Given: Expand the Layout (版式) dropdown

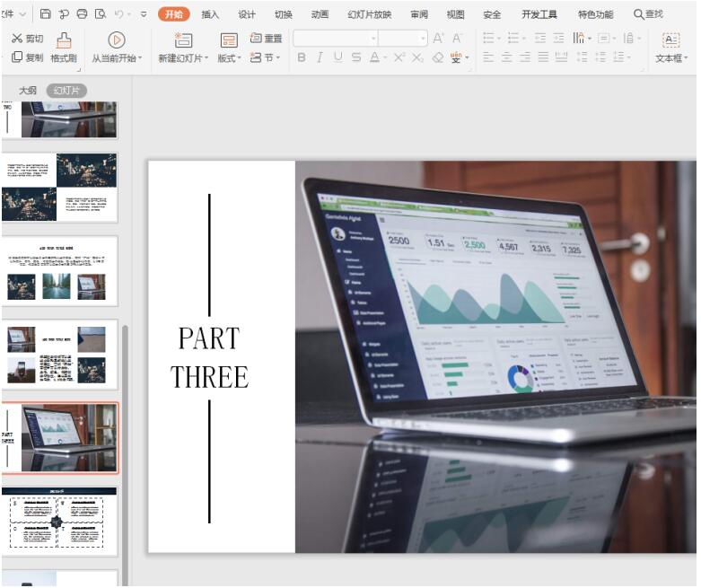Looking at the screenshot, I should click(229, 57).
